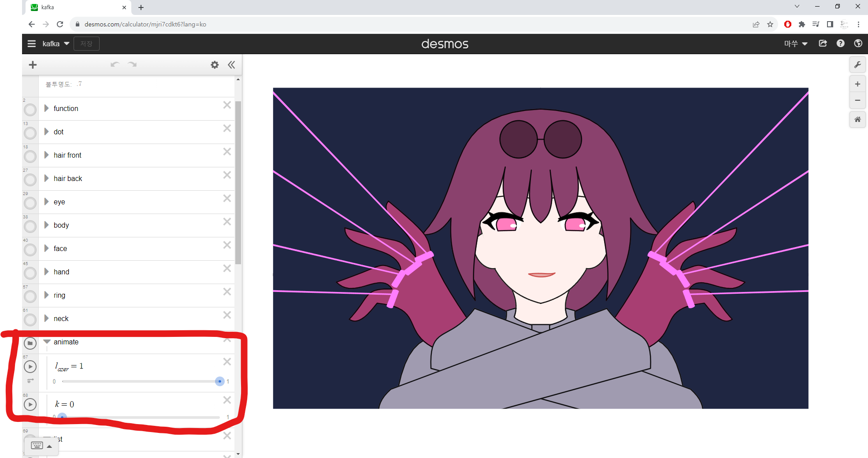Expand the eye folder
Screen dimensions: 868x458
[46, 202]
